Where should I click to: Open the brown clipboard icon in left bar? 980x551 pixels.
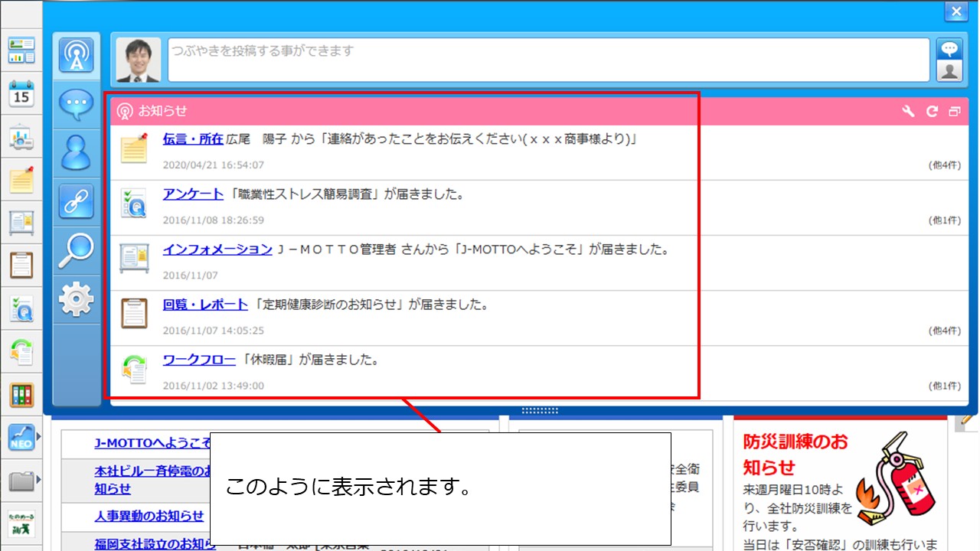click(x=21, y=266)
